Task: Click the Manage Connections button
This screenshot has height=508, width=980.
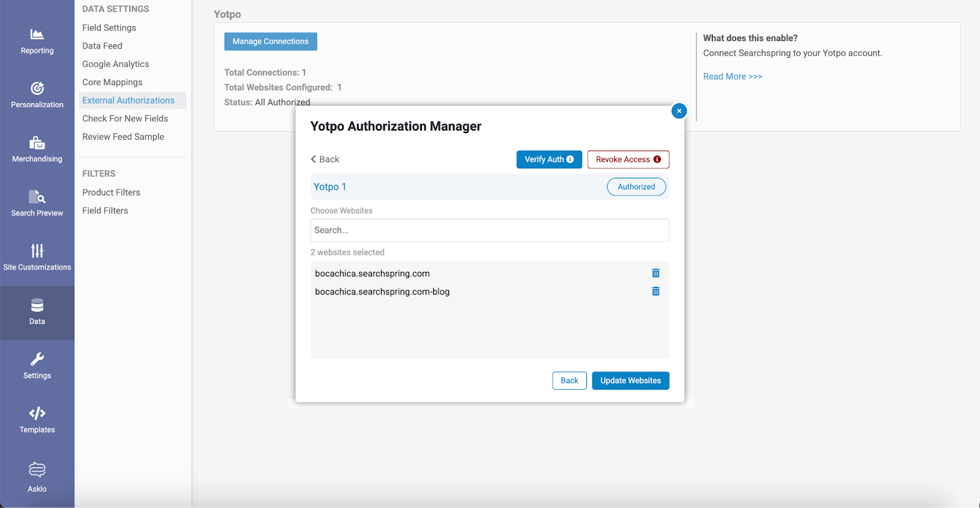Action: tap(271, 42)
